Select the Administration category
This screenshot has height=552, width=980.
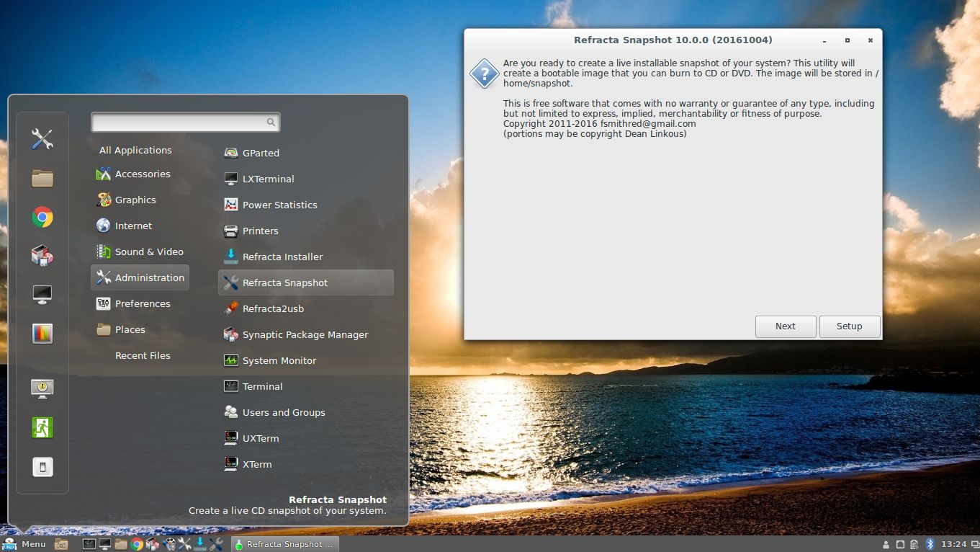(x=140, y=277)
